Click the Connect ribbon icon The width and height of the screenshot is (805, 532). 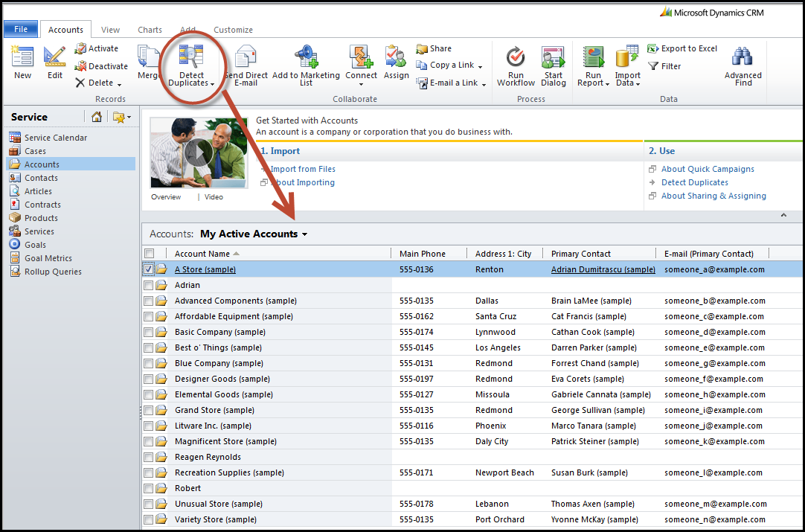(x=361, y=57)
